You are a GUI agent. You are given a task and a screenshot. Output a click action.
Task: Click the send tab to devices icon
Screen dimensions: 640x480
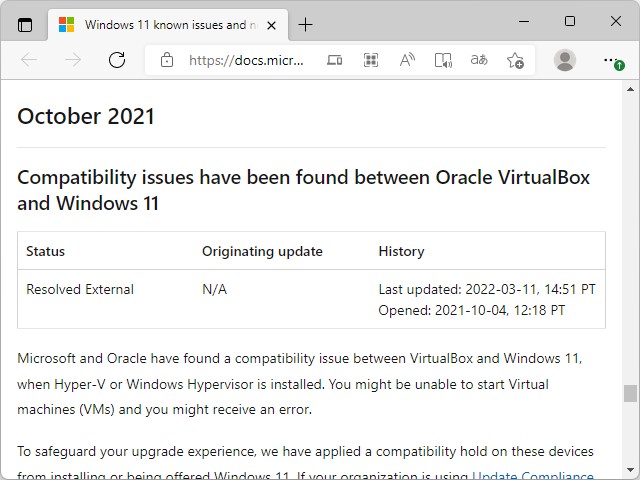click(335, 60)
